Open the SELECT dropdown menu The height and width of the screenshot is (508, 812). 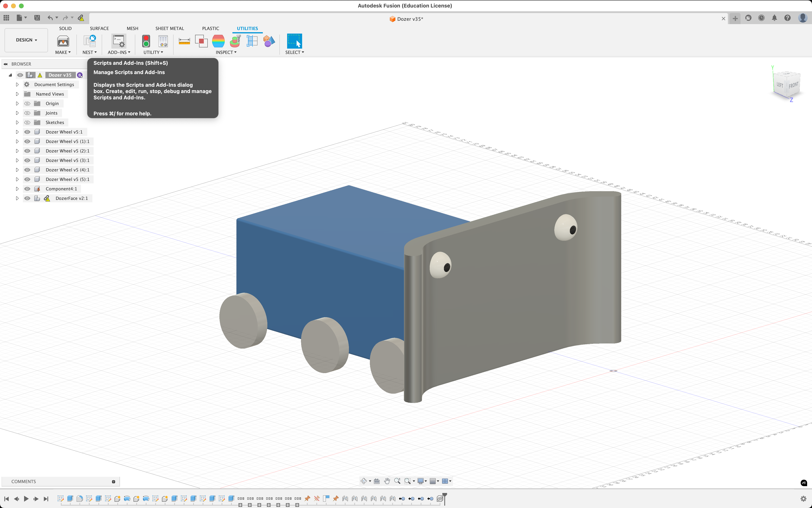click(x=294, y=52)
